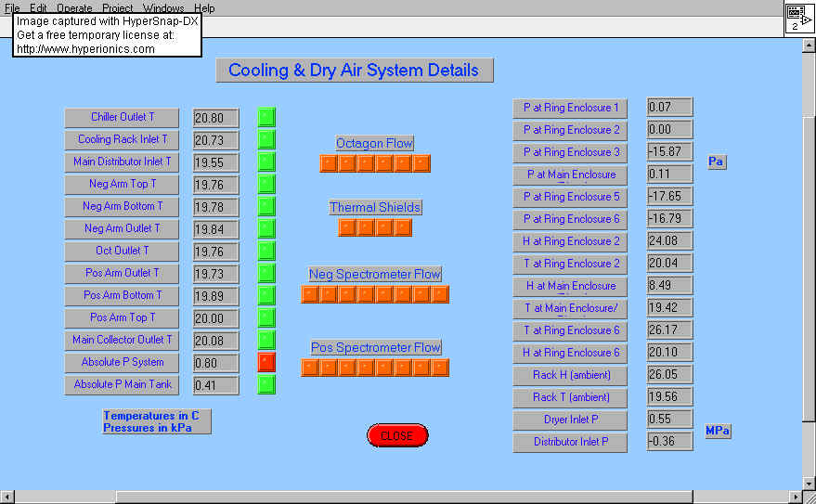Click first orange Octagon Flow indicator
The width and height of the screenshot is (816, 504).
[329, 163]
